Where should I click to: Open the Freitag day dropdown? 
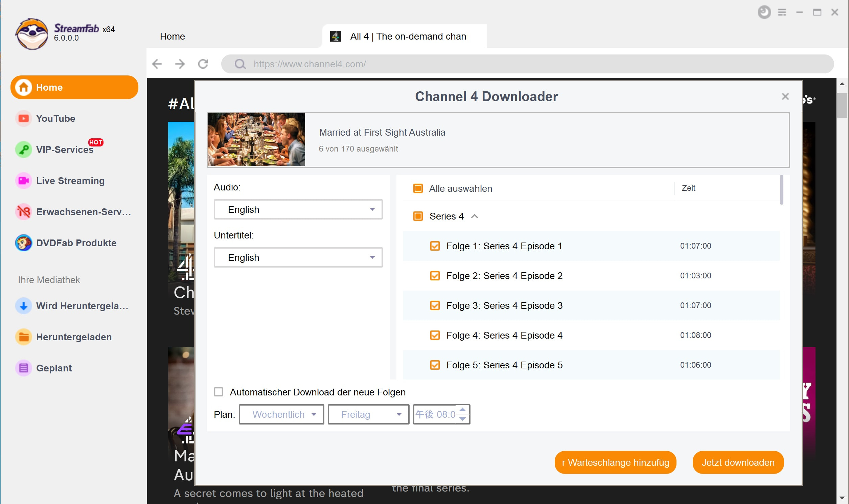point(368,414)
